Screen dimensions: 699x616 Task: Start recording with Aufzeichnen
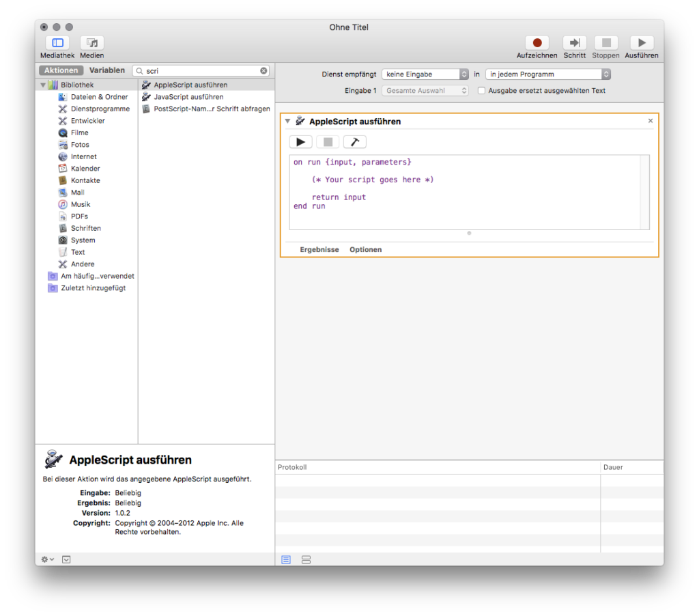(x=537, y=43)
